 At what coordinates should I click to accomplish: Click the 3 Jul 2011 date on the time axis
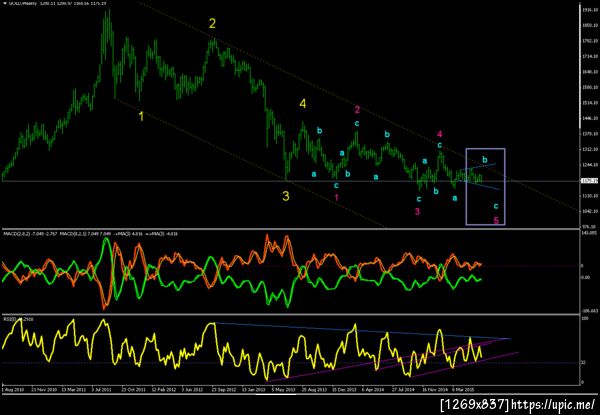coord(102,389)
